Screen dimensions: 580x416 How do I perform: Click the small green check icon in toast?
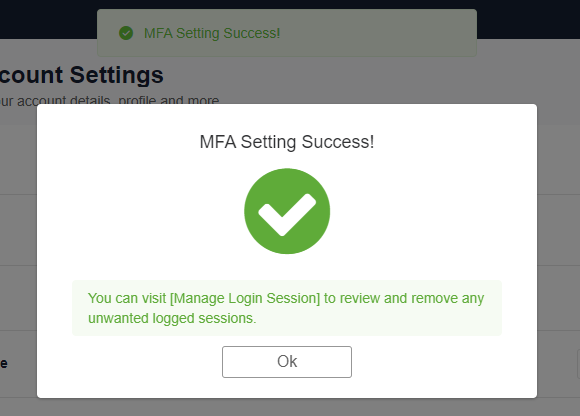(126, 33)
